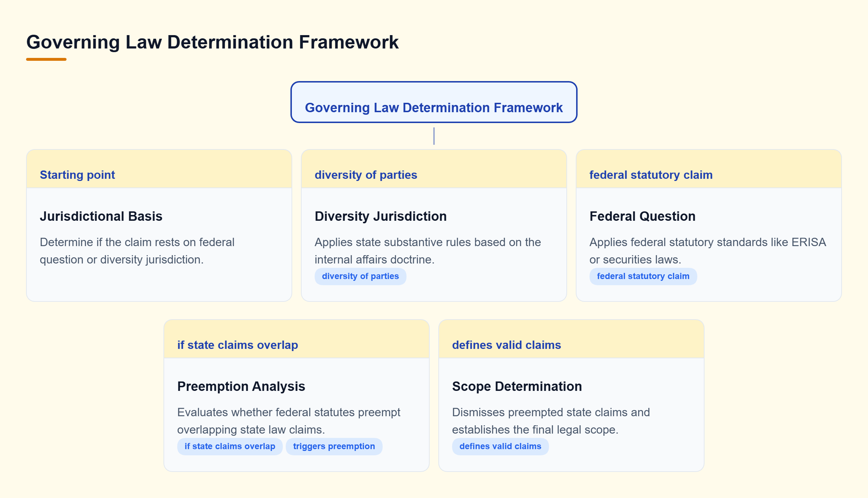The image size is (868, 498).
Task: Click the Jurisdictional Basis description paragraph
Action: click(137, 251)
